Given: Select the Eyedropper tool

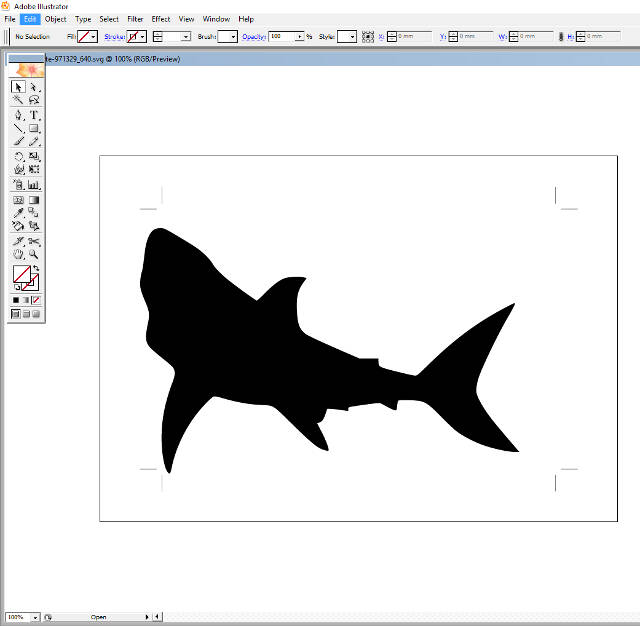Looking at the screenshot, I should click(x=18, y=213).
